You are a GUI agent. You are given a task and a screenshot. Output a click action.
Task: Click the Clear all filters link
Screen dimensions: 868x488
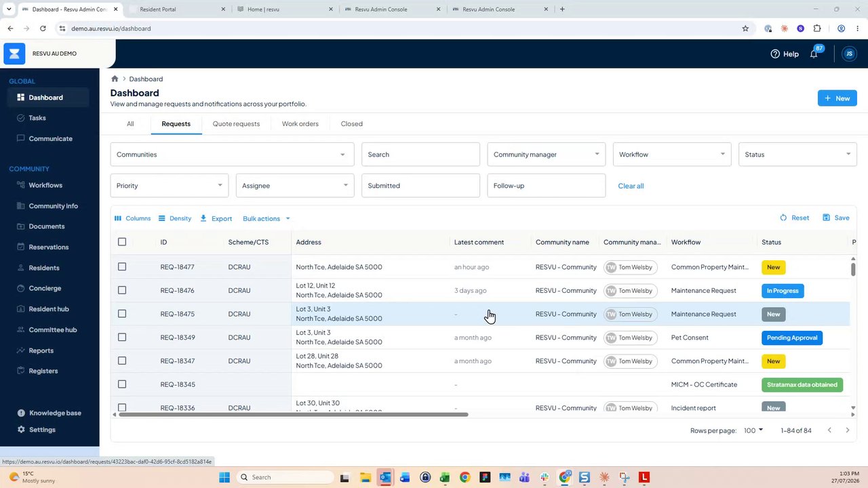pyautogui.click(x=631, y=186)
